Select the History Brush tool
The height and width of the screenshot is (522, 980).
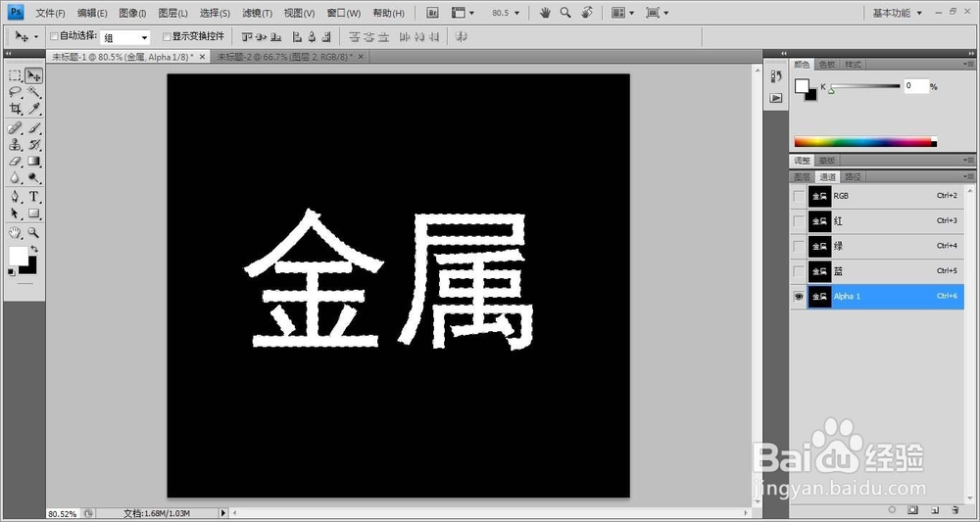pos(34,144)
